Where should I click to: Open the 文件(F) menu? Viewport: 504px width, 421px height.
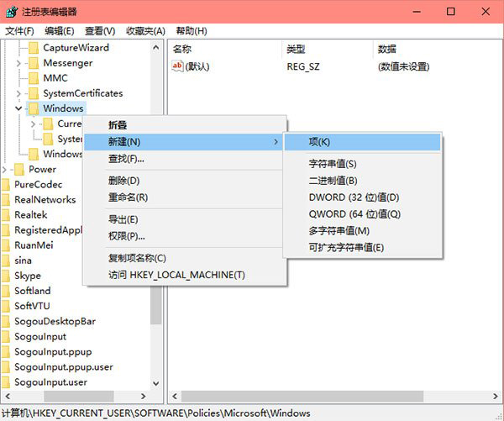(19, 31)
